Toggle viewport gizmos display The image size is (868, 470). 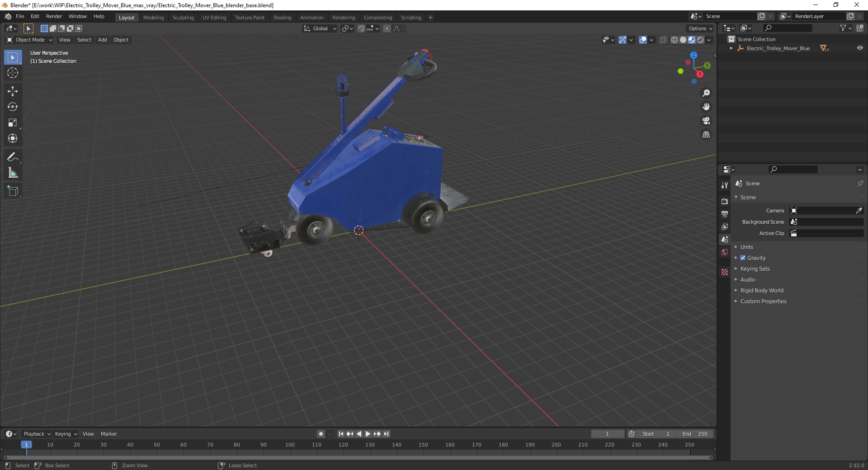point(623,40)
